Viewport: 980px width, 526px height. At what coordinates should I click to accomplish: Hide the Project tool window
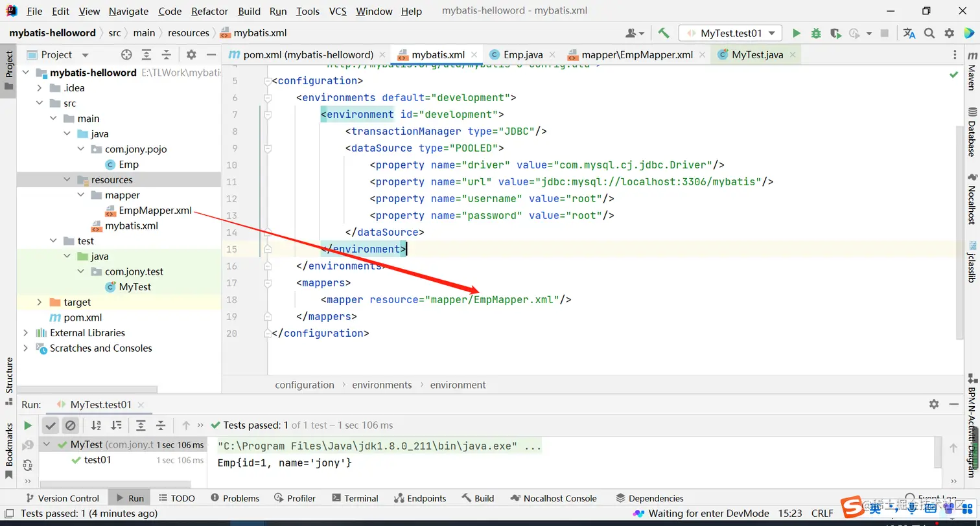(x=211, y=55)
